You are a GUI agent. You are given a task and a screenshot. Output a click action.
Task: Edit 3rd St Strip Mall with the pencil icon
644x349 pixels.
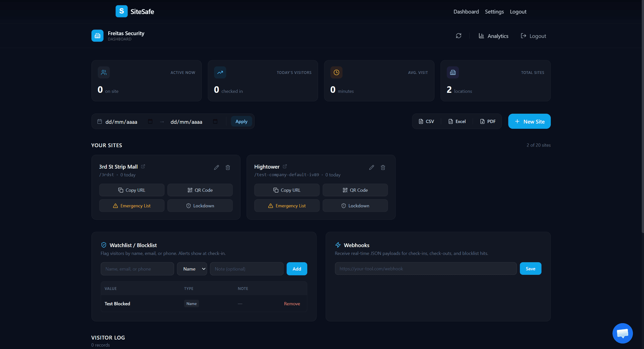(x=216, y=167)
